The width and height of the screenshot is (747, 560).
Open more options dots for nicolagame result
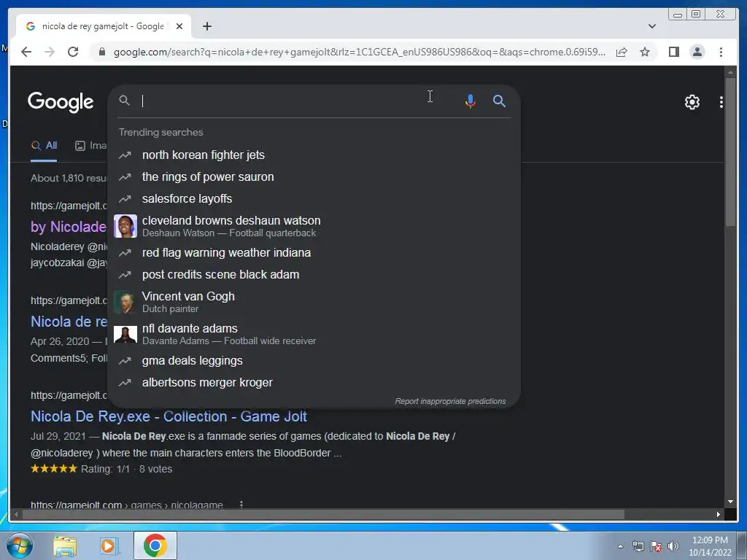pos(241,505)
